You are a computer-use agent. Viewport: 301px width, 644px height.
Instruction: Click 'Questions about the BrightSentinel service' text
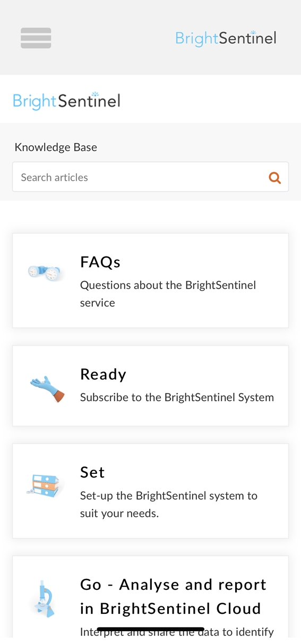(168, 294)
